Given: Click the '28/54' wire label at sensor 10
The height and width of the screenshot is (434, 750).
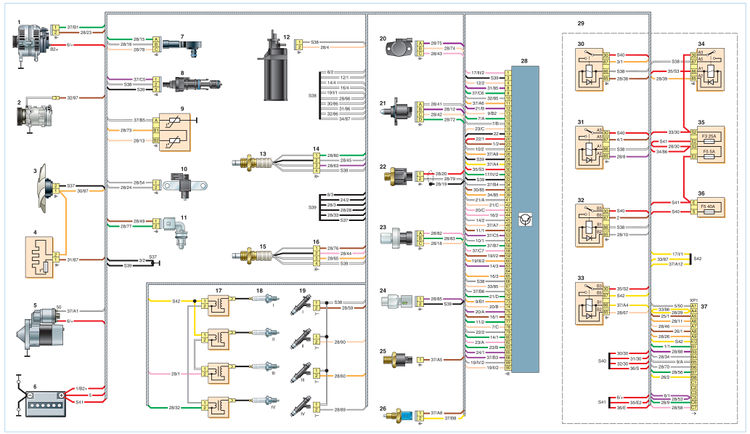Looking at the screenshot, I should click(139, 183).
